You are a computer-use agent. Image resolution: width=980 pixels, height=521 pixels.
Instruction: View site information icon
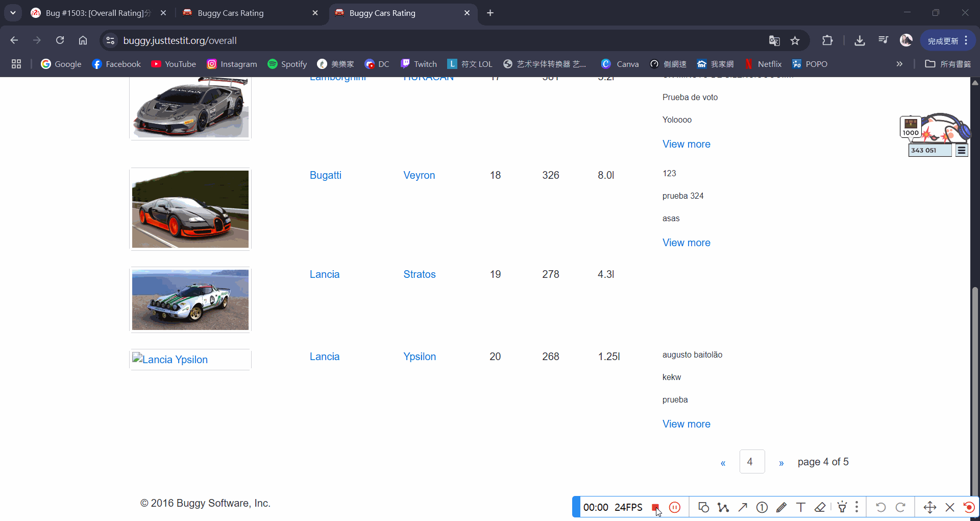pyautogui.click(x=110, y=40)
